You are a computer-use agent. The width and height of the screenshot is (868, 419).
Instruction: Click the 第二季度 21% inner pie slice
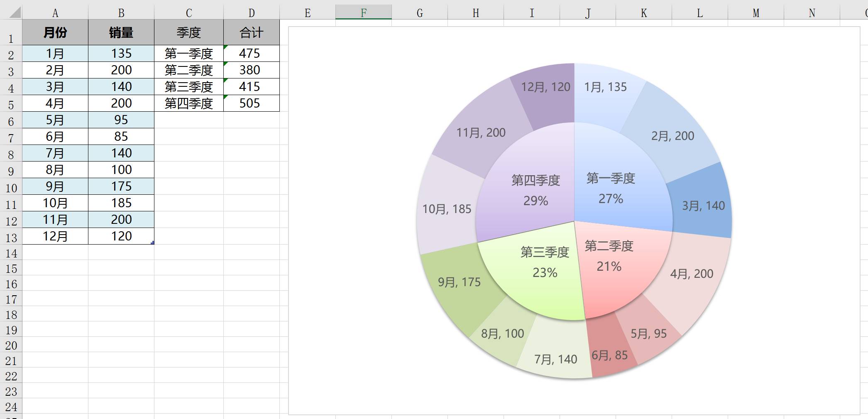point(619,266)
